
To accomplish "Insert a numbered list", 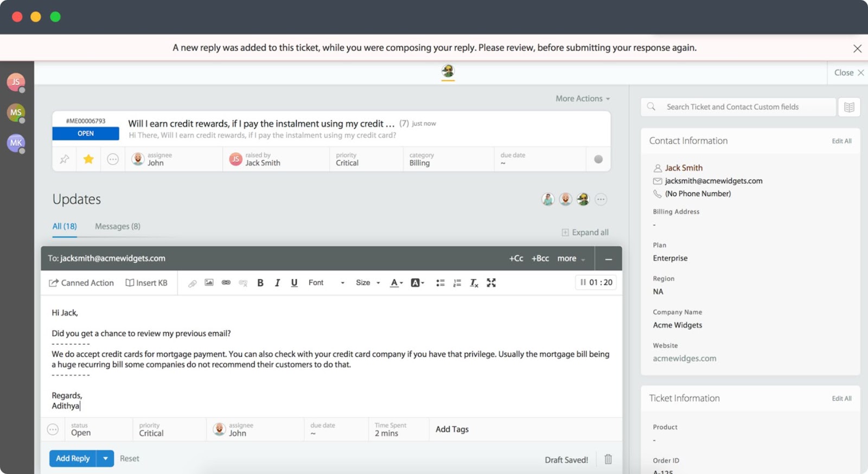I will [457, 283].
